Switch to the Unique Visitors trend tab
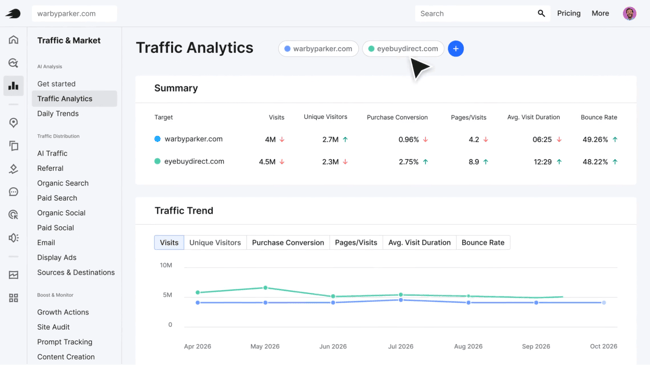Screen dimensions: 650x365 coord(215,243)
